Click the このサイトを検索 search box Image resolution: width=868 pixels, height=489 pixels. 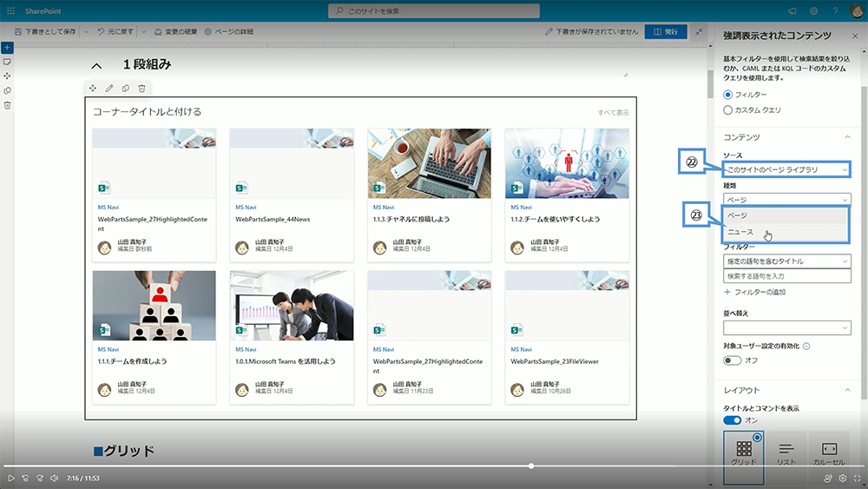(x=433, y=10)
